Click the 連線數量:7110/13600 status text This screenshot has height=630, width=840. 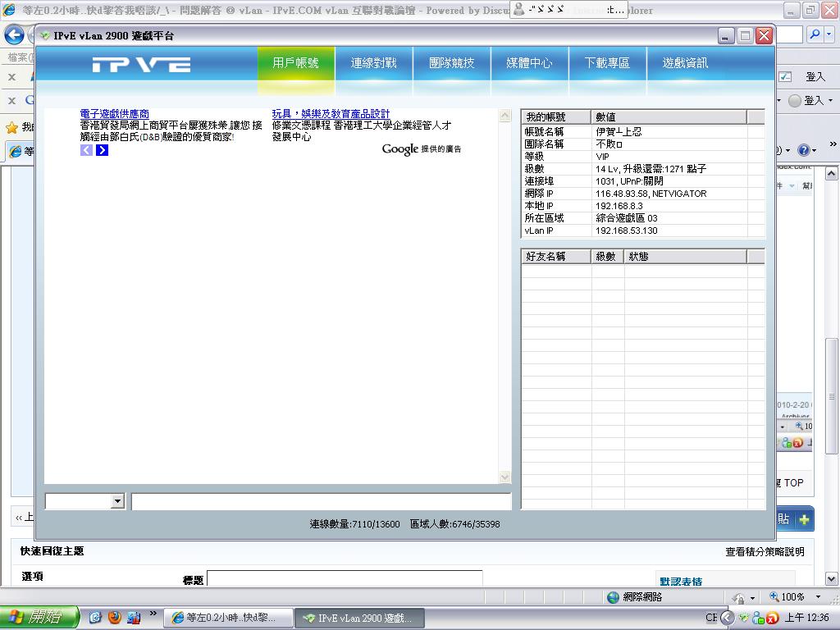(354, 524)
